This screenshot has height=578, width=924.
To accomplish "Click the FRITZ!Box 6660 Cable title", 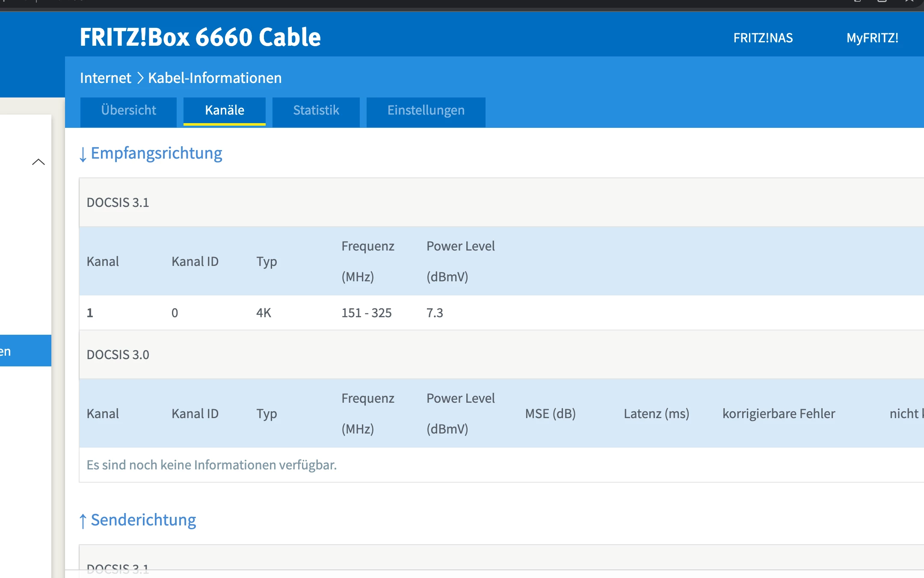I will 200,37.
